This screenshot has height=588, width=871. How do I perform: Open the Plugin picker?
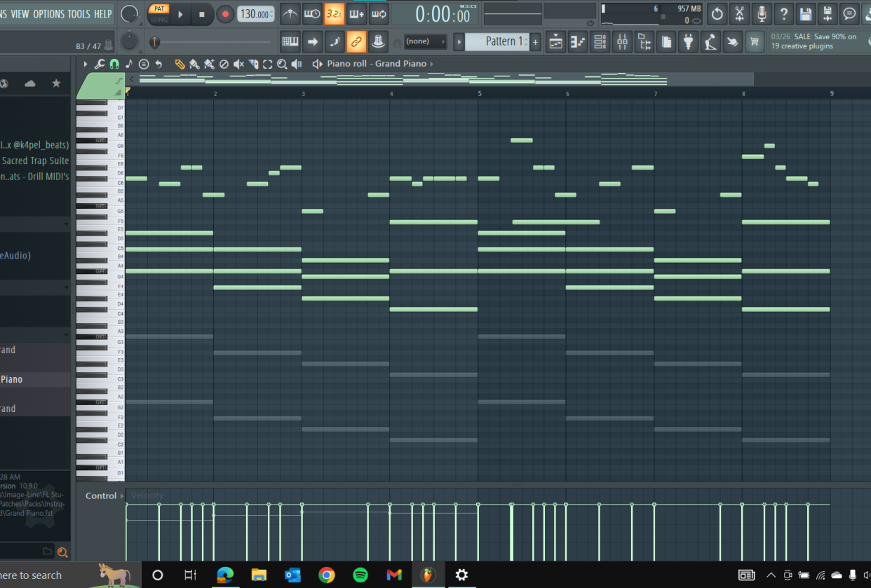click(x=688, y=41)
